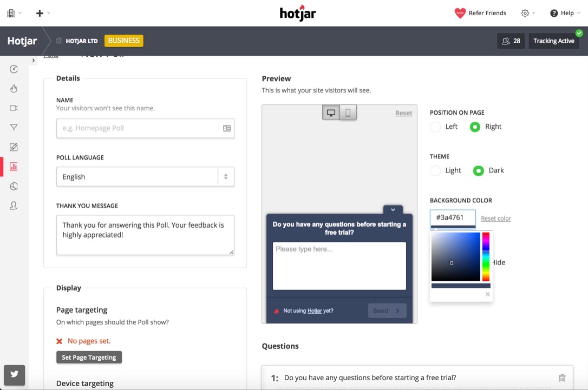Delete question 1 with trash icon
Viewport: 588px width, 390px height.
(x=562, y=378)
